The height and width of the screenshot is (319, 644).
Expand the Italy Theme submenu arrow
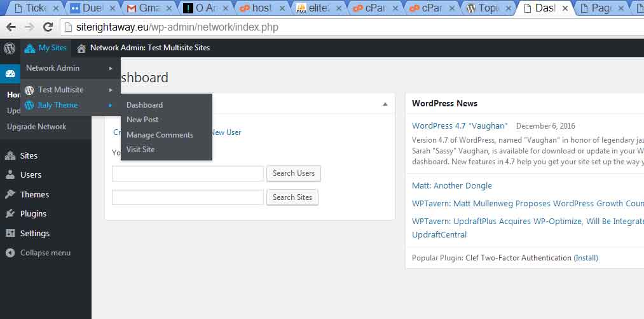(111, 105)
